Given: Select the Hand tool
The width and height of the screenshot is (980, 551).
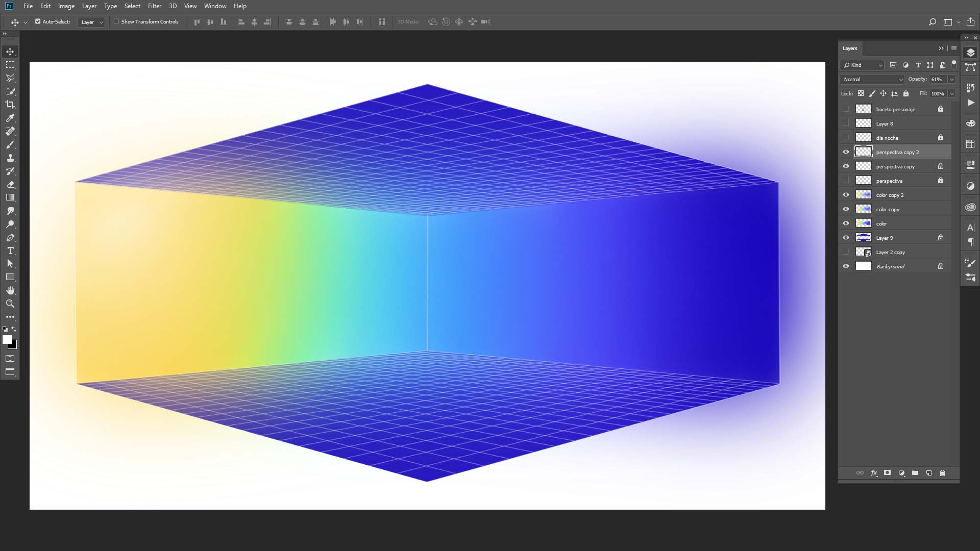Looking at the screenshot, I should coord(10,290).
